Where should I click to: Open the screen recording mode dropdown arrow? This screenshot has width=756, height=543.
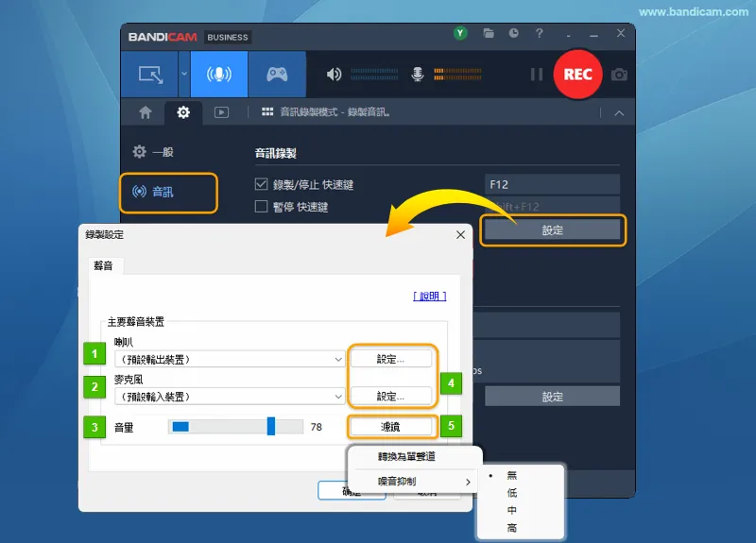point(184,75)
